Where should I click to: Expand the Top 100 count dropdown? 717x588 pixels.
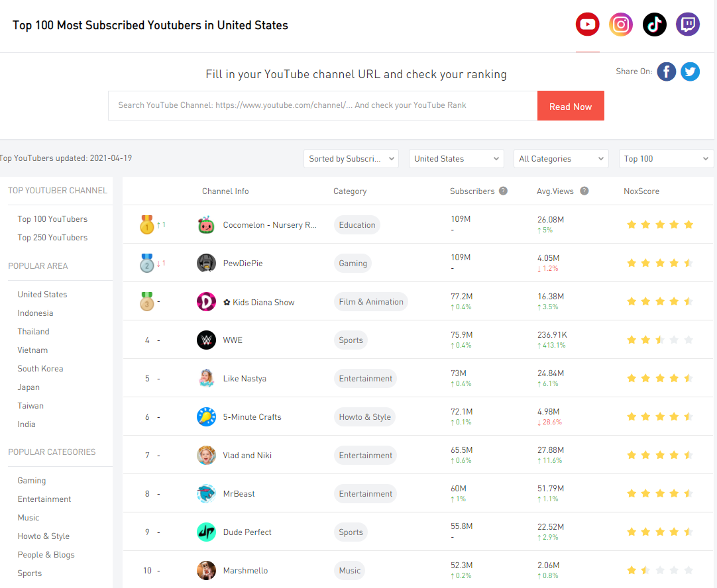click(665, 158)
